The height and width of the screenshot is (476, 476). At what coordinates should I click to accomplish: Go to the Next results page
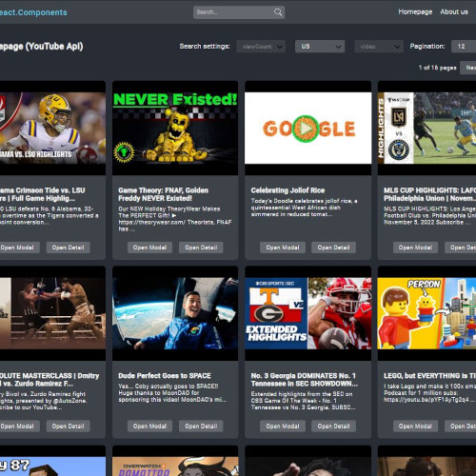click(468, 68)
